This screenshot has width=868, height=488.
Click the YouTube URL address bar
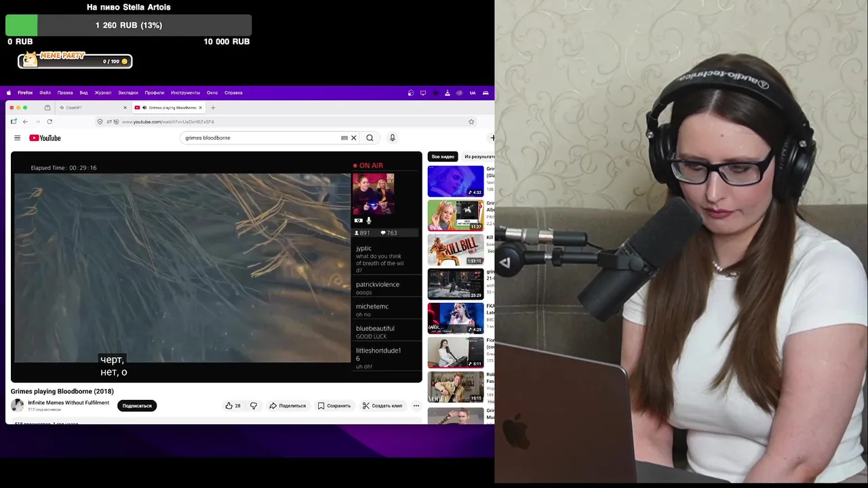point(285,121)
